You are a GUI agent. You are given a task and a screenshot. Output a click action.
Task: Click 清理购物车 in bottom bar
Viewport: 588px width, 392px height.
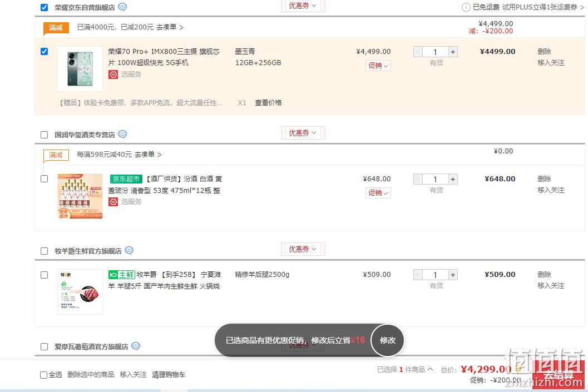pyautogui.click(x=169, y=375)
